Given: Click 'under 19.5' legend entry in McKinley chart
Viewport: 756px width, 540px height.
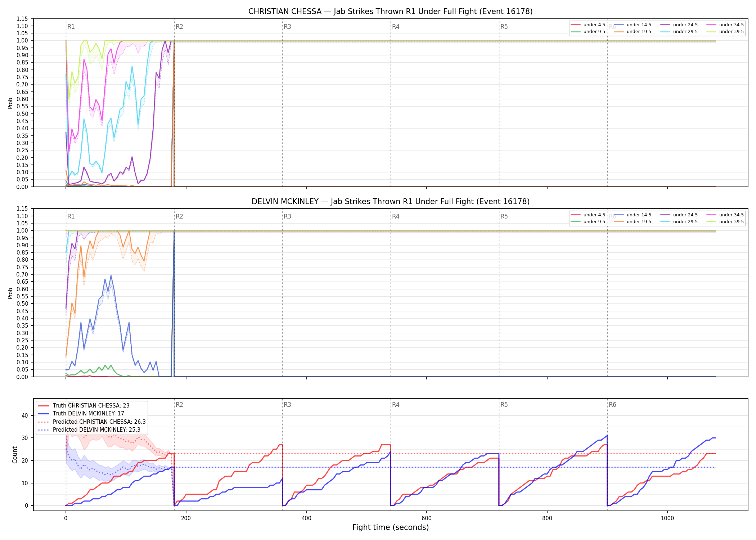Looking at the screenshot, I should 633,222.
